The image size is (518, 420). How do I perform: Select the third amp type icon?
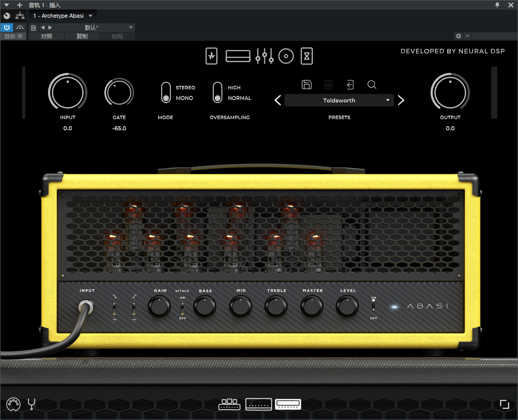pyautogui.click(x=288, y=404)
